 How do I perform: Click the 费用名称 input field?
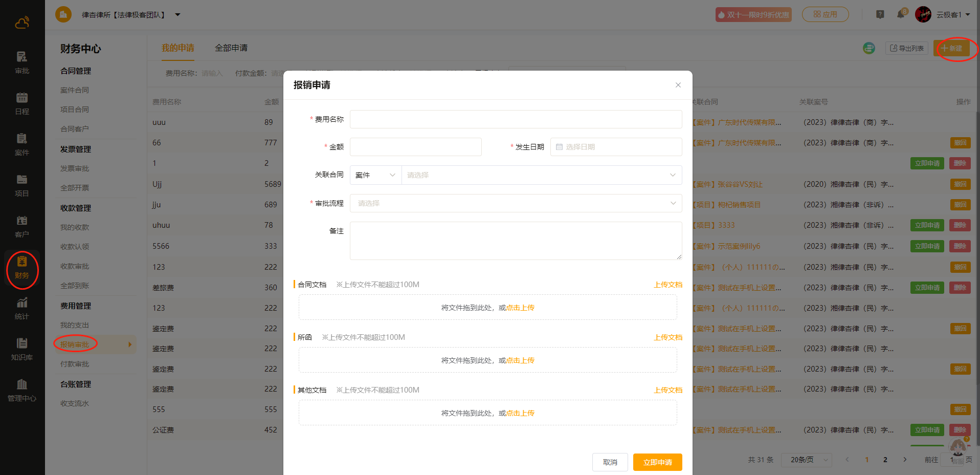[x=516, y=119]
